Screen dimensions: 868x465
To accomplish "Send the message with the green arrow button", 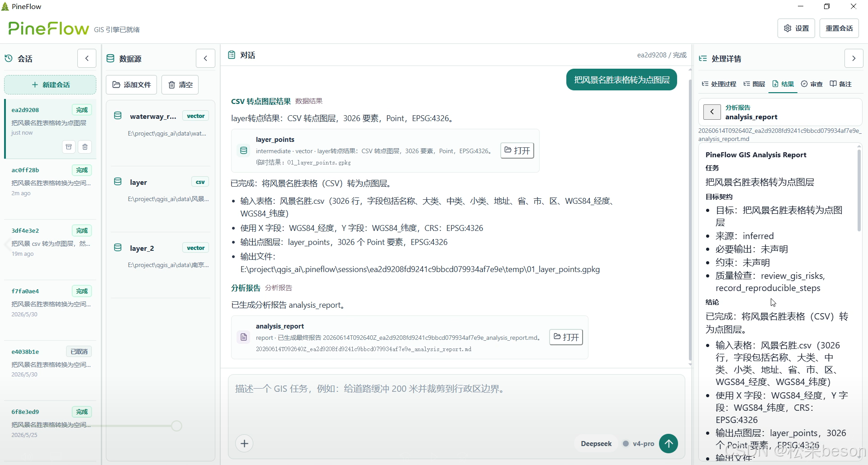I will 669,443.
